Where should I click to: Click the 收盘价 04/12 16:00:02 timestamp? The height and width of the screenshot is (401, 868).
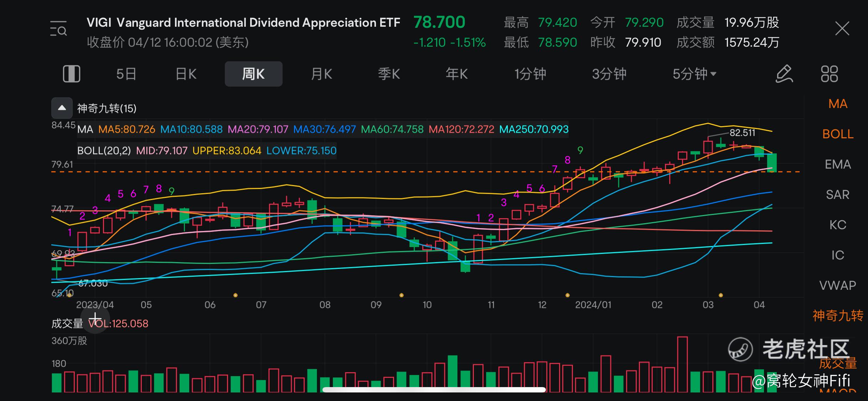coord(168,42)
